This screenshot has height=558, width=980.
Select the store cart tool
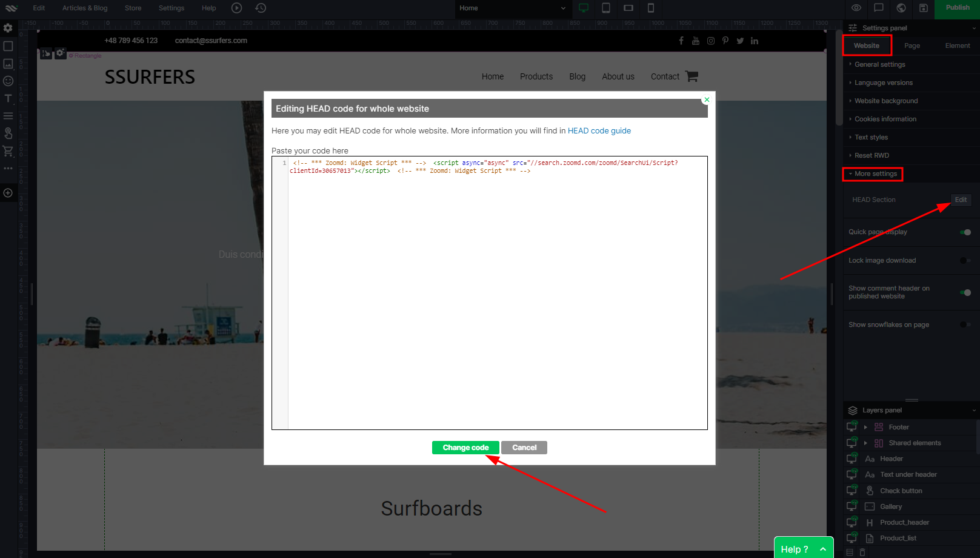click(x=8, y=151)
